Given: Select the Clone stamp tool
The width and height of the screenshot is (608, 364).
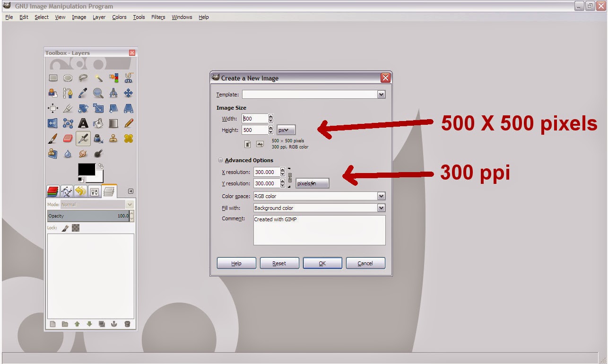Looking at the screenshot, I should pos(113,139).
